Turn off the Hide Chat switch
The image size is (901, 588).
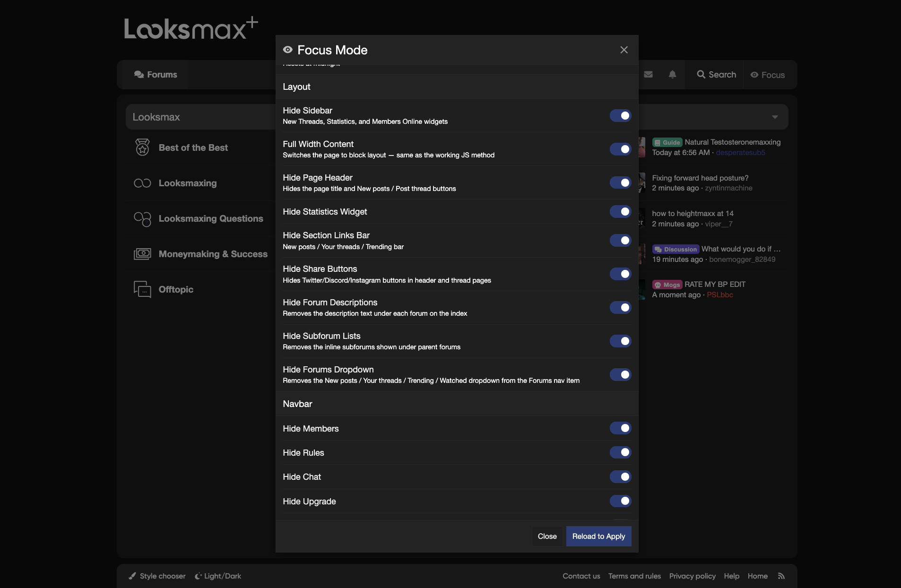point(620,476)
